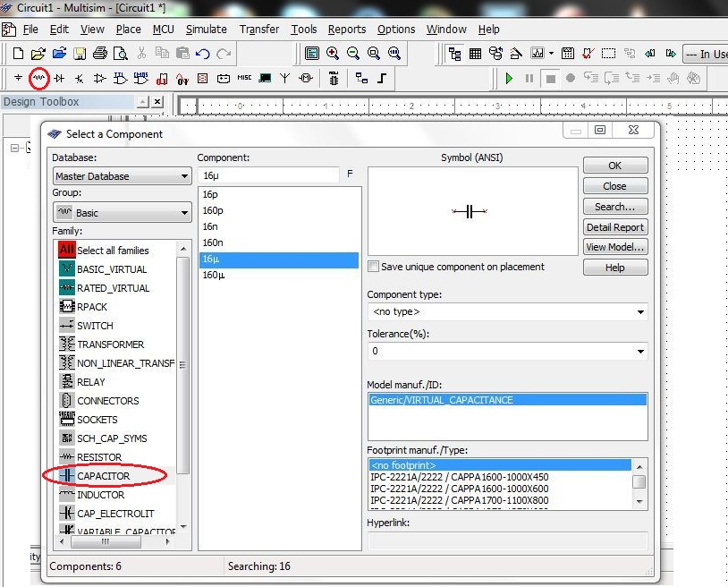Screen dimensions: 728x587
Task: Choose Select all families
Action: [113, 251]
